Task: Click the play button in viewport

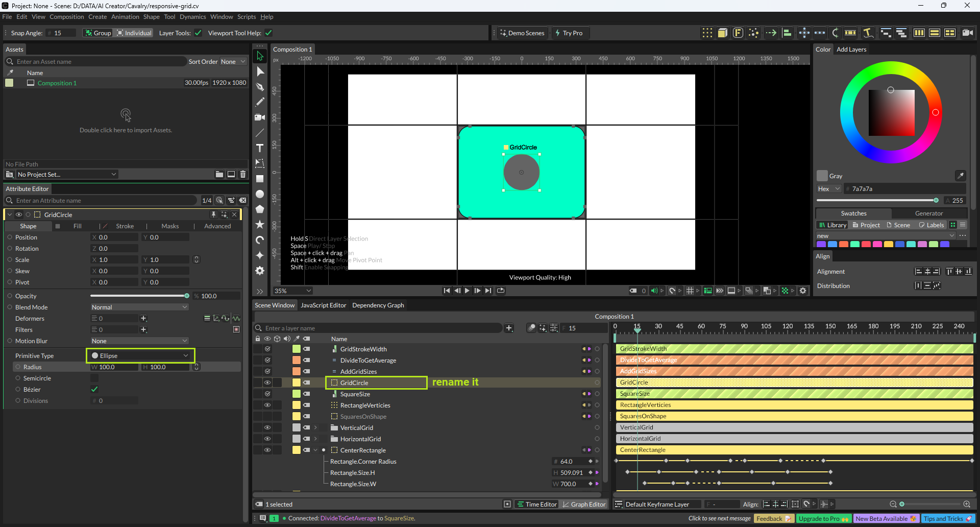Action: (x=467, y=291)
